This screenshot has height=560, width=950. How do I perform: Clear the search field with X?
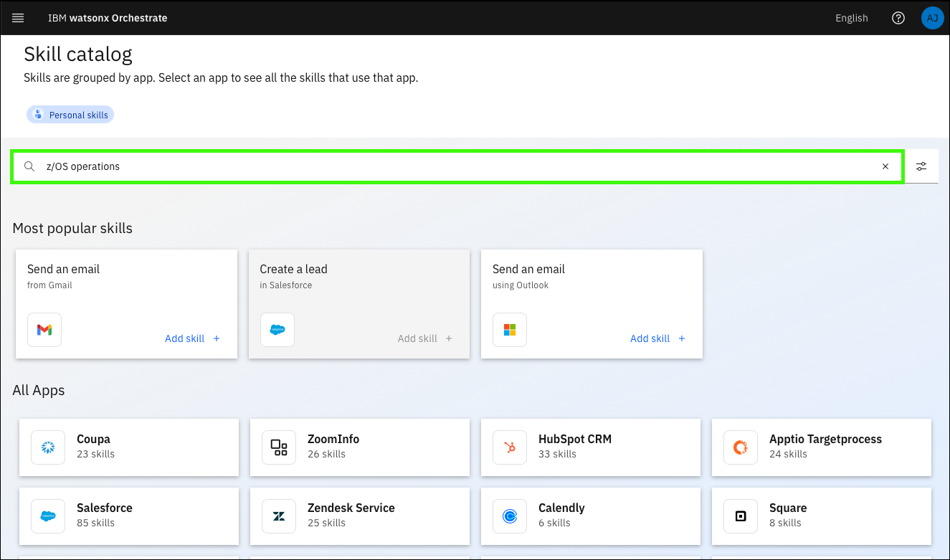point(885,166)
